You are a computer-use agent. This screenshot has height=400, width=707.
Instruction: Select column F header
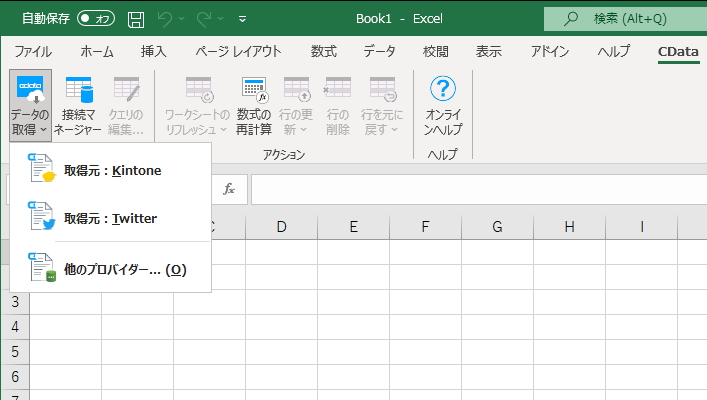[425, 227]
